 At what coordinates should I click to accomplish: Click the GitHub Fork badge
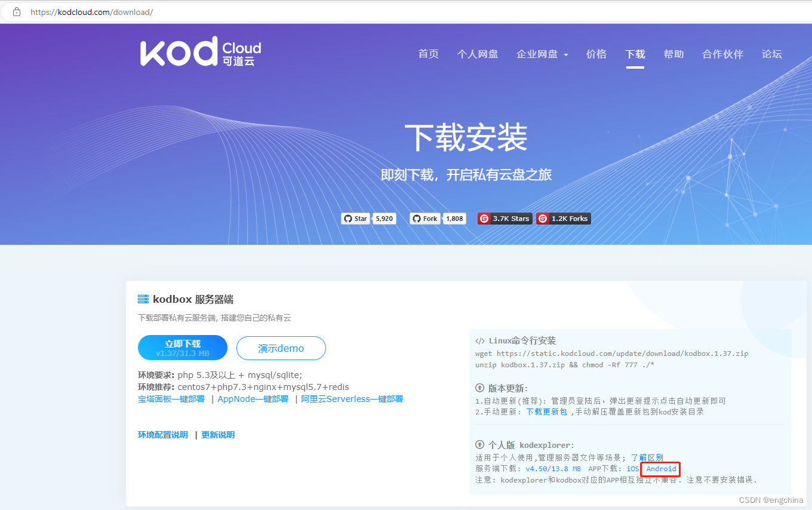[425, 219]
